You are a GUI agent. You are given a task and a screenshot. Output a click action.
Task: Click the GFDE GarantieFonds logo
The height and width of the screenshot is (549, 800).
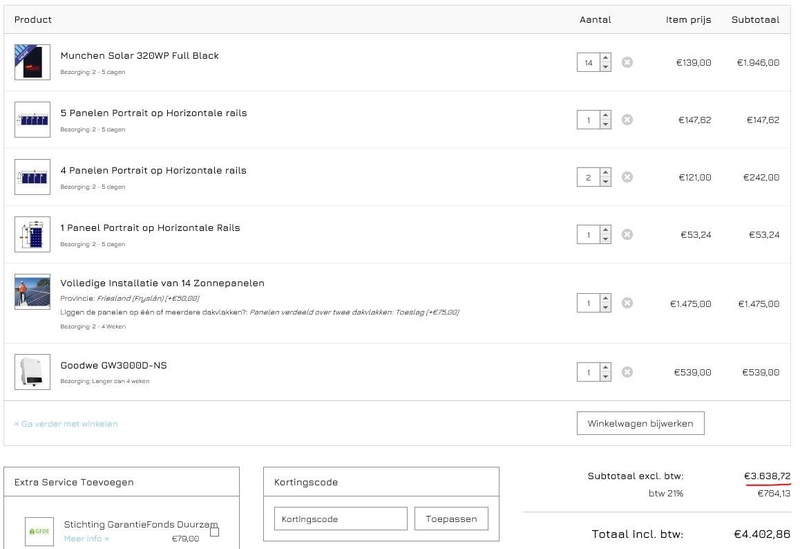tap(39, 532)
